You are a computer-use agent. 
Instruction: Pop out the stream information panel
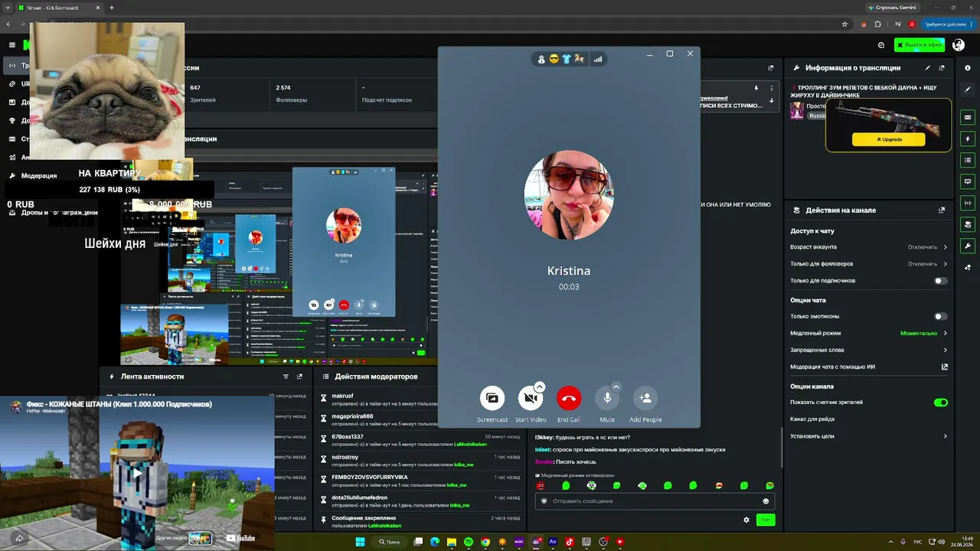point(942,67)
